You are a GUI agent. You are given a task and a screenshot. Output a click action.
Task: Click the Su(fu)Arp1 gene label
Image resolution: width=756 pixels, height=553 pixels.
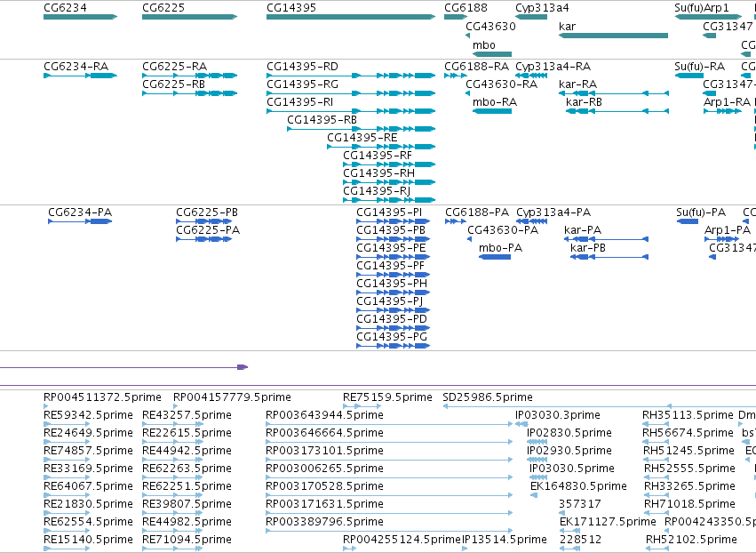tap(702, 8)
